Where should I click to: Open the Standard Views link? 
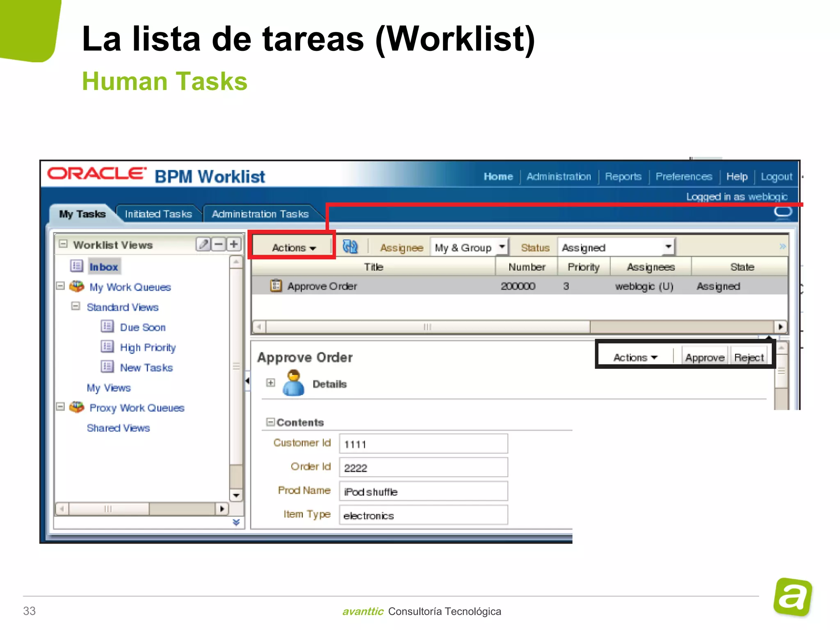point(123,307)
